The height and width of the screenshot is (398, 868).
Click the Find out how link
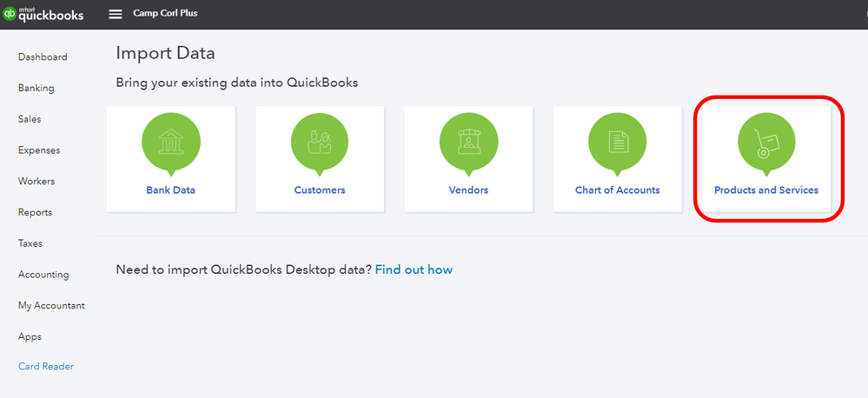[x=414, y=269]
